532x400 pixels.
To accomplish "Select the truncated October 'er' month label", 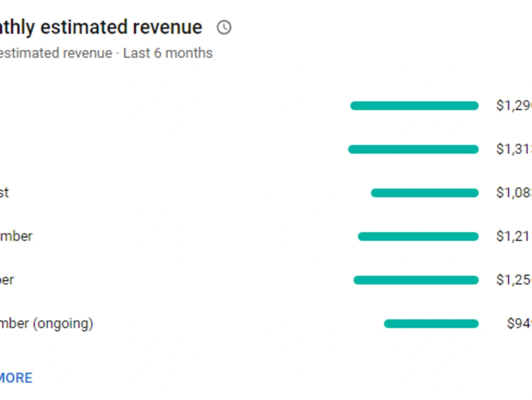I will point(7,280).
